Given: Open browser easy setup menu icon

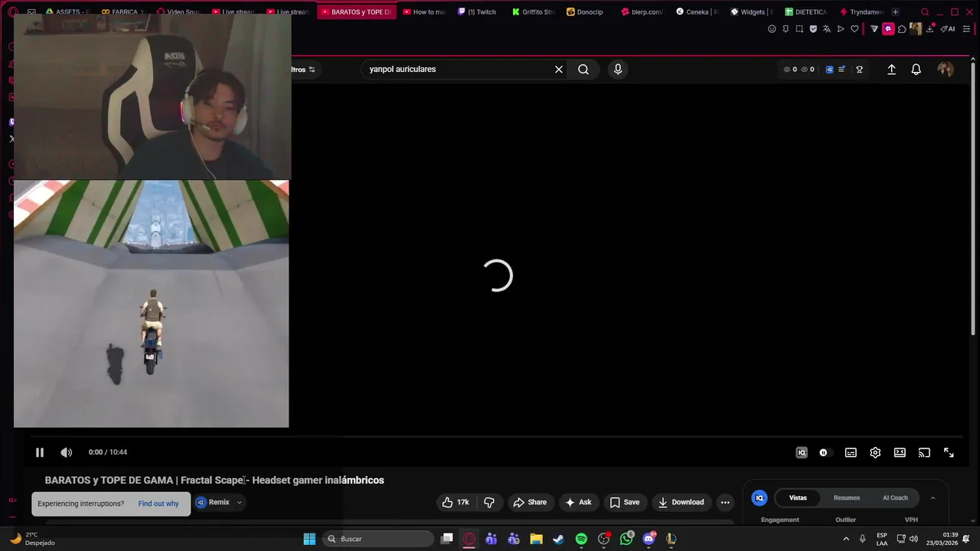Looking at the screenshot, I should tap(966, 29).
